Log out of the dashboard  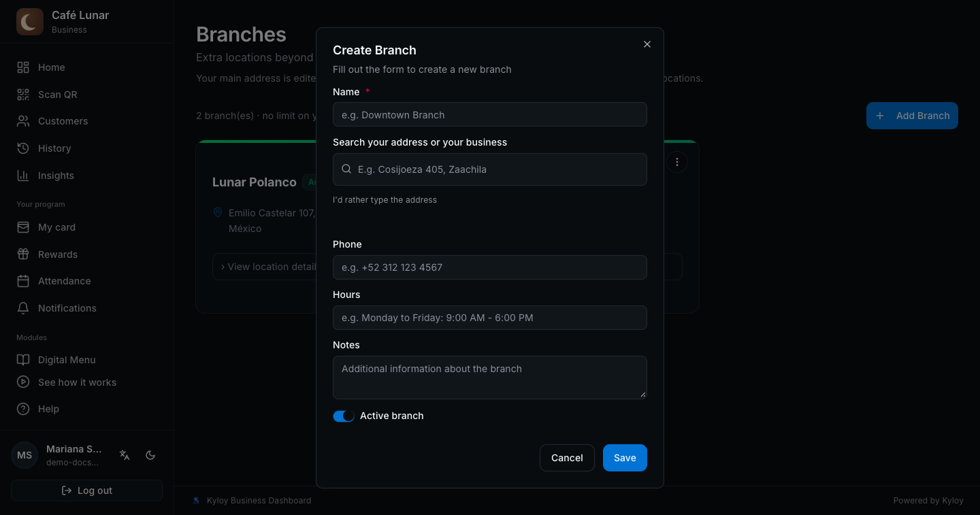point(86,491)
